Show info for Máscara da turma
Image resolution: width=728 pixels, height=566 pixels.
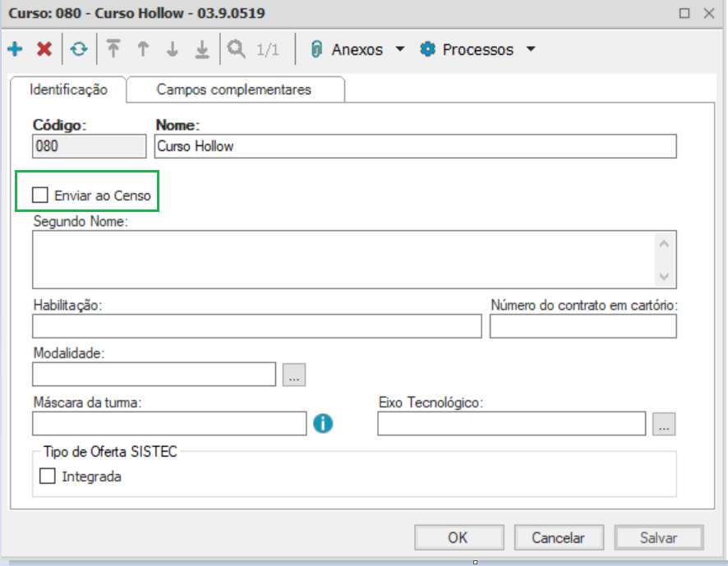[323, 423]
